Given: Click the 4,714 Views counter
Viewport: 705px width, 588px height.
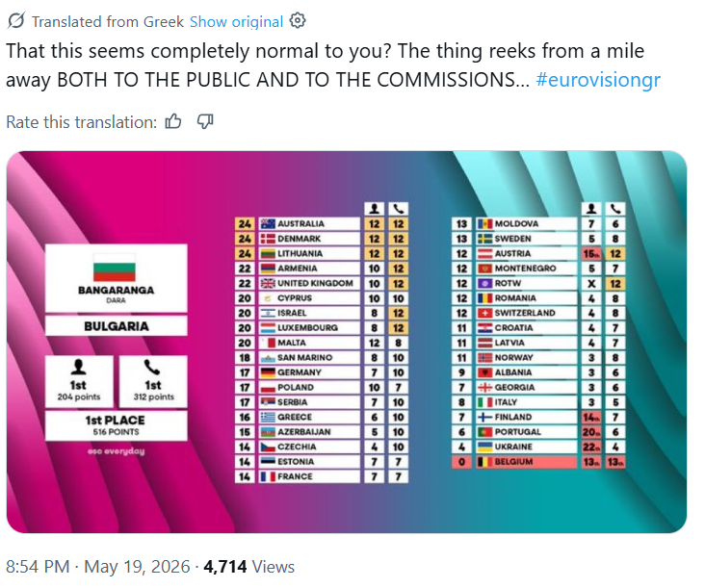Looking at the screenshot, I should coord(249,567).
